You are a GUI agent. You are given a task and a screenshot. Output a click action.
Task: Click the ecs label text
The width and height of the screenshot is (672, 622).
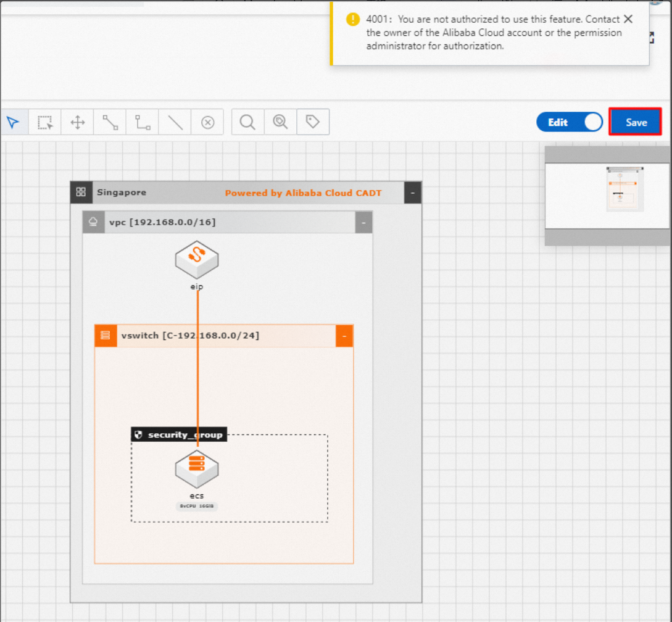197,496
